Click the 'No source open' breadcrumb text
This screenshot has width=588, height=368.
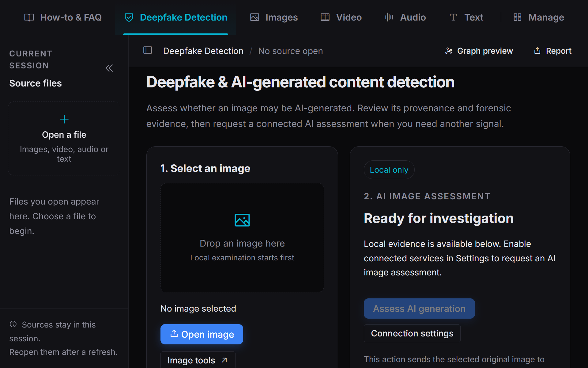point(290,51)
